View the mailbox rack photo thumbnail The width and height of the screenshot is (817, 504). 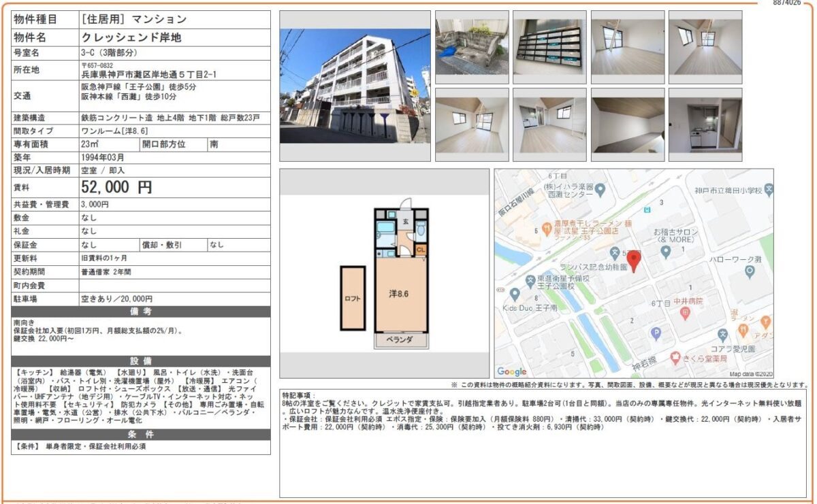click(549, 47)
